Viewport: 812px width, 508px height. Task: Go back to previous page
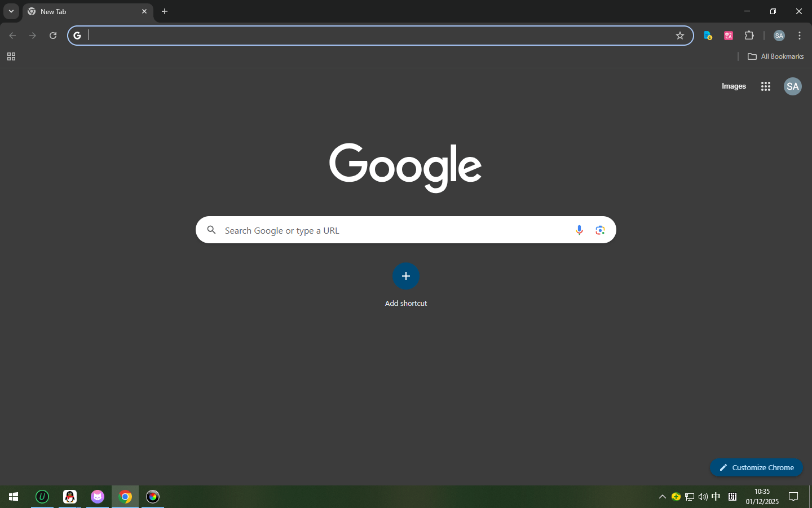12,36
